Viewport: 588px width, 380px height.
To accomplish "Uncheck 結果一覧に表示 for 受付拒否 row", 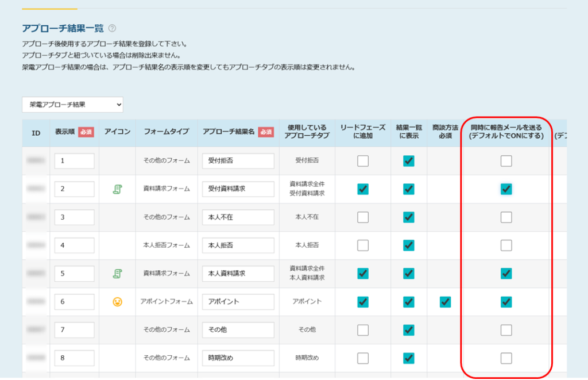I will click(x=409, y=161).
